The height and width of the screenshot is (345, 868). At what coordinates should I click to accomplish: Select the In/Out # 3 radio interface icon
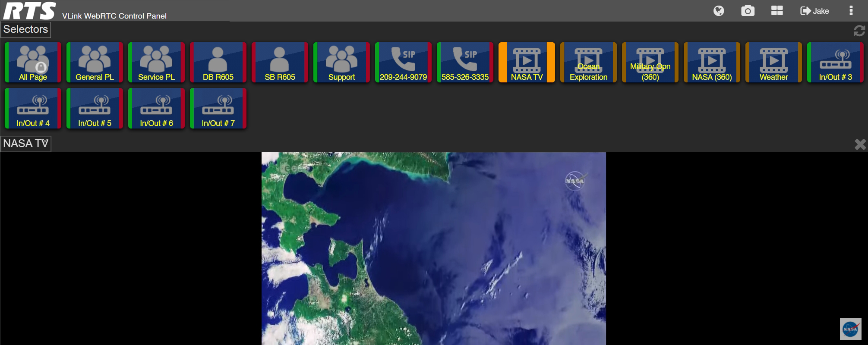[x=835, y=62]
